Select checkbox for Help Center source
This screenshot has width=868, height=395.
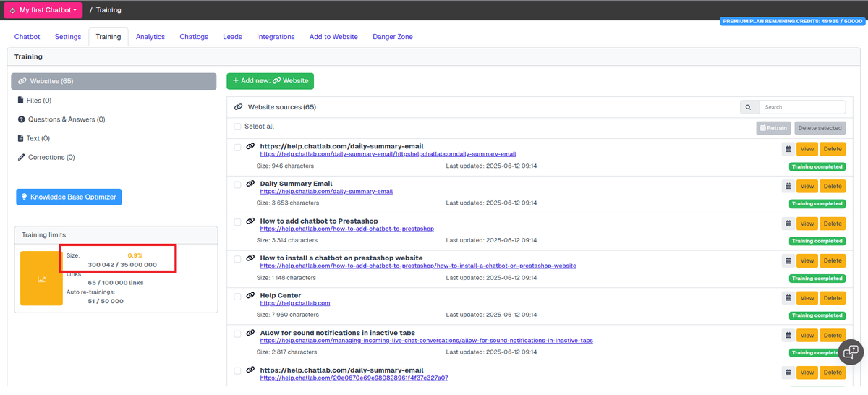[237, 296]
